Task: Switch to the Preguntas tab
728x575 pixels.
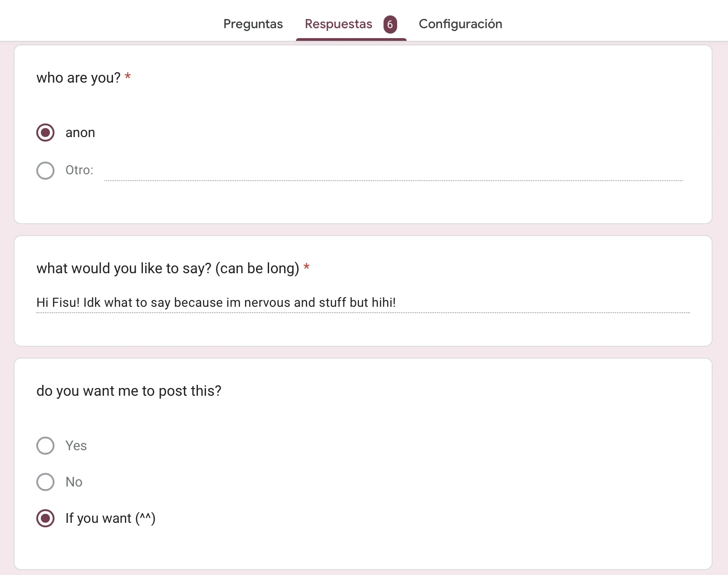Action: (253, 24)
